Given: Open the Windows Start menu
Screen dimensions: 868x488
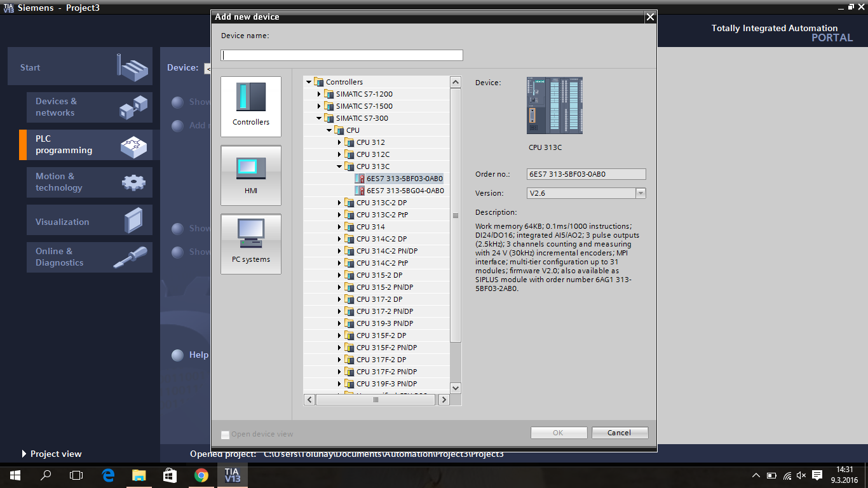Looking at the screenshot, I should [15, 475].
